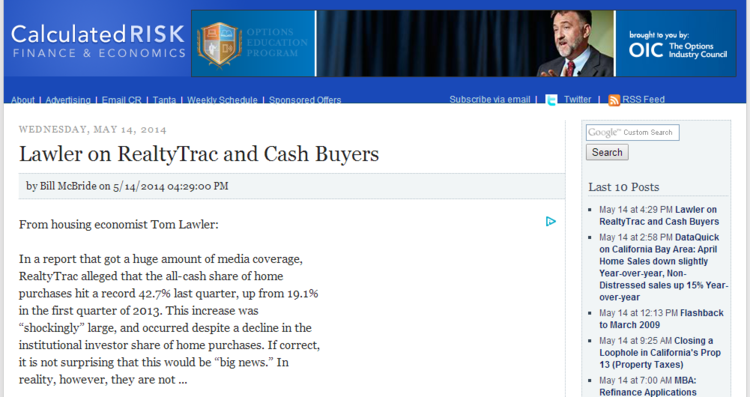Open the Weekly Schedule link
Image resolution: width=750 pixels, height=397 pixels.
pos(222,100)
